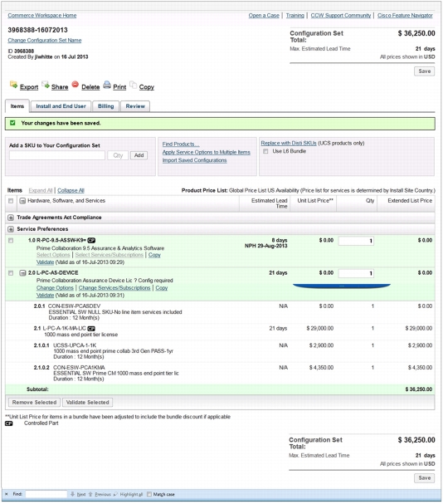Click the UCSS-UPCA-1-K line item
This screenshot has width=443, height=504.
click(x=75, y=345)
